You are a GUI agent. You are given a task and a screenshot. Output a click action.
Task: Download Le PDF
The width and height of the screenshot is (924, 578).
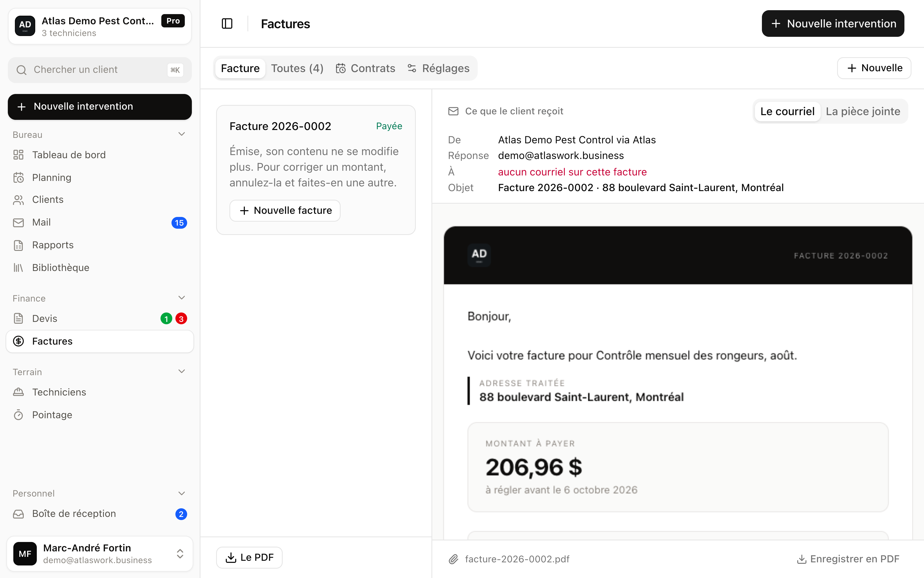point(249,557)
